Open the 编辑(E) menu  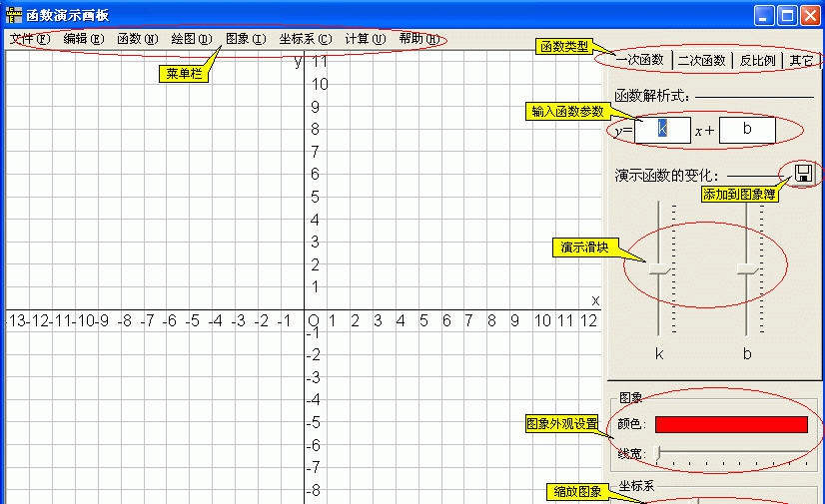pos(84,39)
